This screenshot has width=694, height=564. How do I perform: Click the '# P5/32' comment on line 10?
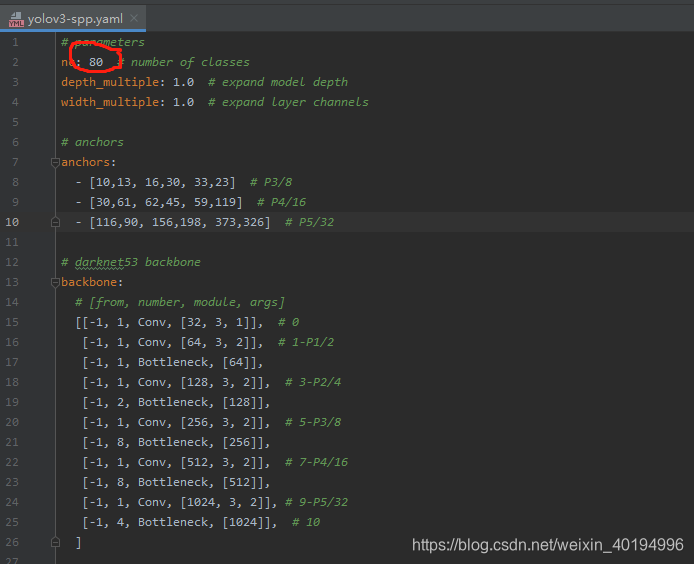pyautogui.click(x=309, y=222)
